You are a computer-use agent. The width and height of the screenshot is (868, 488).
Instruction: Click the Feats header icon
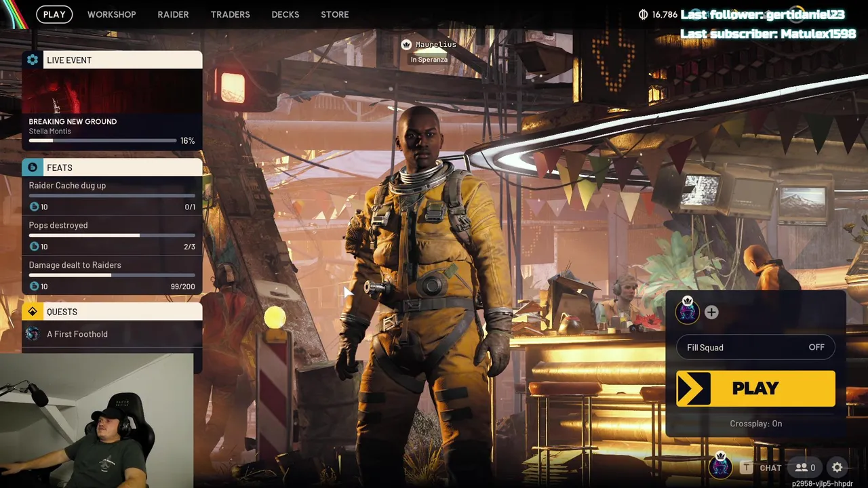(x=32, y=167)
